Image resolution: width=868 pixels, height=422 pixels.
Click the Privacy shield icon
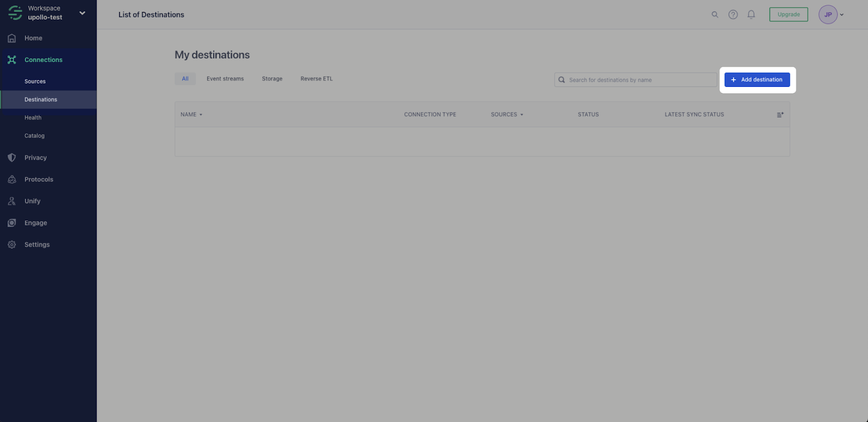click(x=12, y=158)
